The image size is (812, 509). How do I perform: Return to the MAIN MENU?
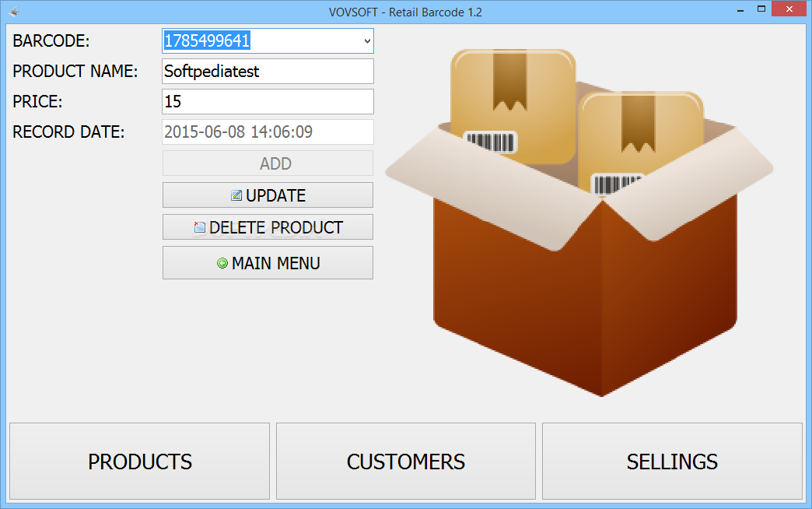268,263
